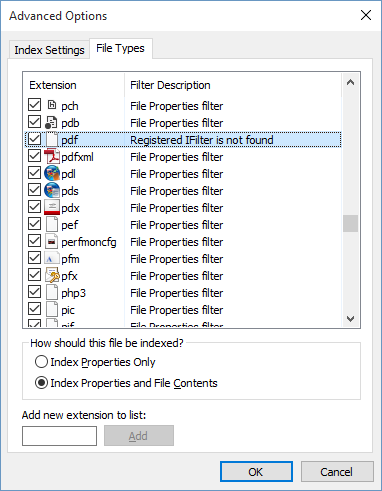Image resolution: width=382 pixels, height=491 pixels.
Task: Select the pdl globe icon
Action: (52, 173)
